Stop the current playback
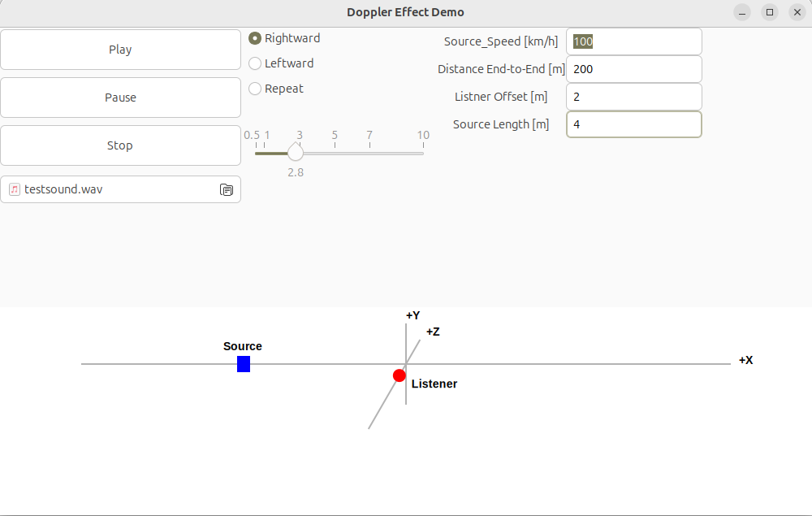 pos(120,145)
